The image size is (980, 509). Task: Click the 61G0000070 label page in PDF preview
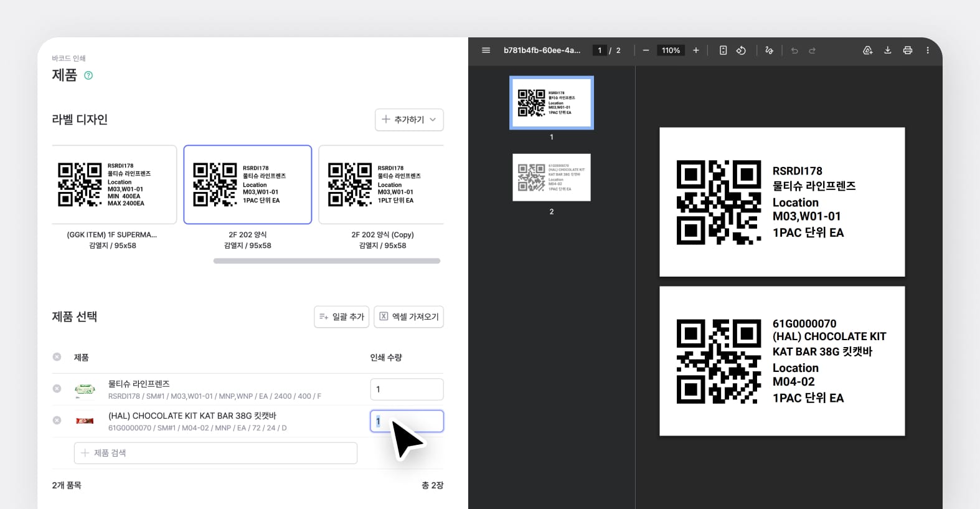[782, 361]
